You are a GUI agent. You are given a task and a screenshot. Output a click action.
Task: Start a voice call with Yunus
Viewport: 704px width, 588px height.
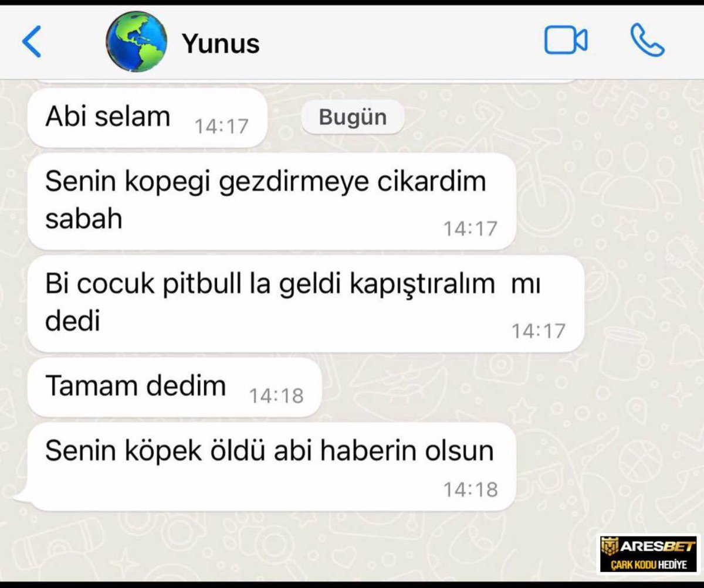(647, 40)
